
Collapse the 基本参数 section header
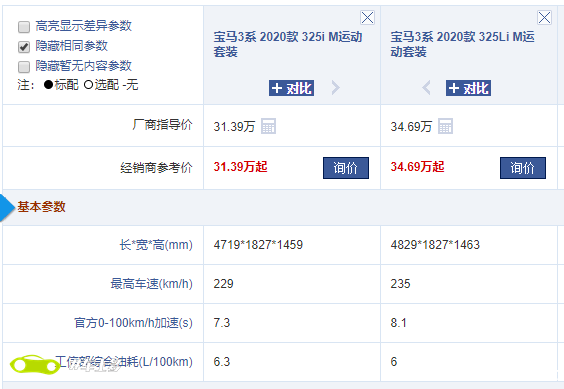click(41, 207)
